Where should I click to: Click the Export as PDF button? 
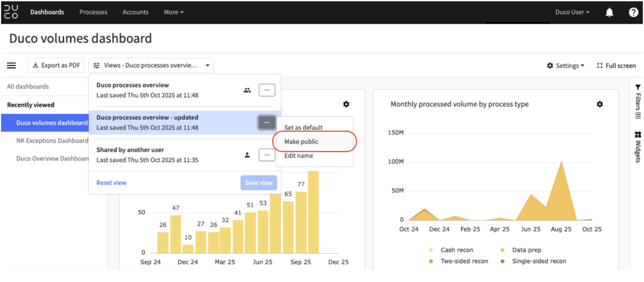click(x=56, y=65)
